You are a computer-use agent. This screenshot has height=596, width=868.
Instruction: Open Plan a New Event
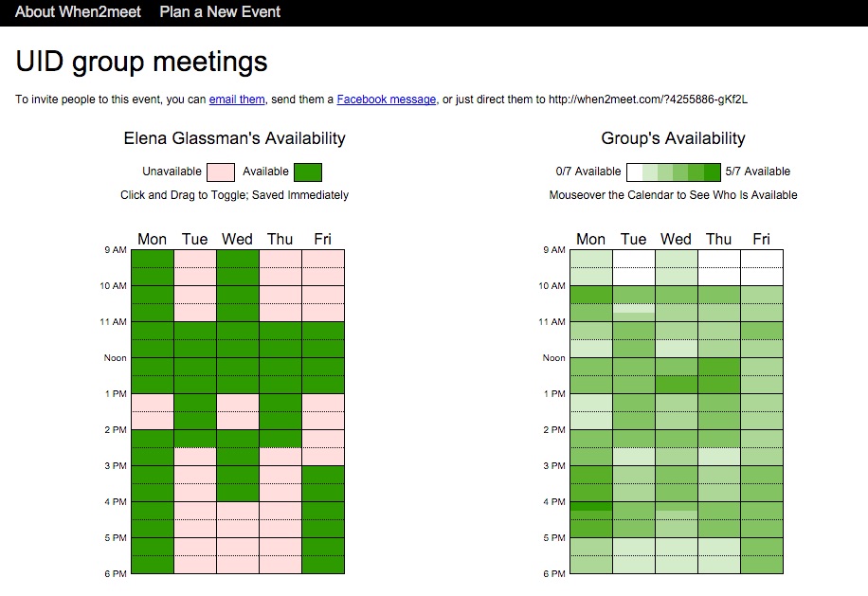[220, 12]
